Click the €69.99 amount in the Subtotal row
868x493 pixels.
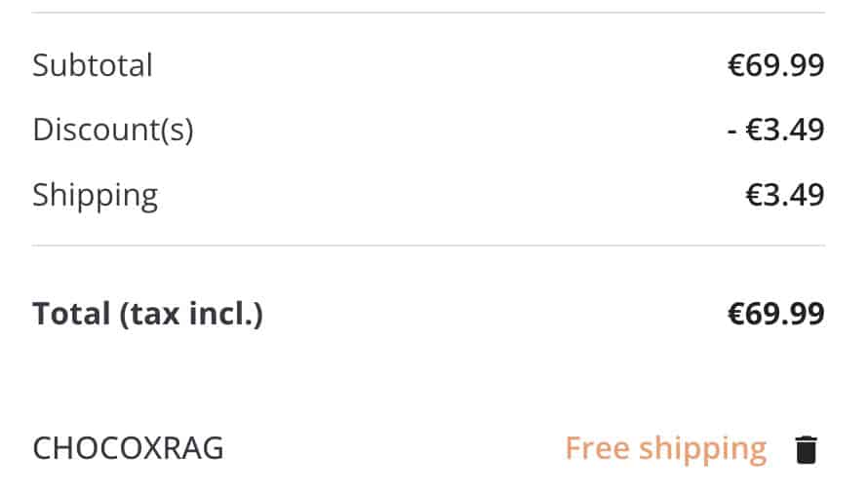coord(775,66)
